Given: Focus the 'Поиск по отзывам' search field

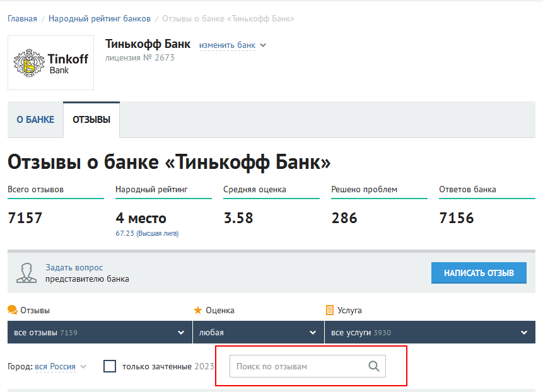Looking at the screenshot, I should click(x=308, y=366).
